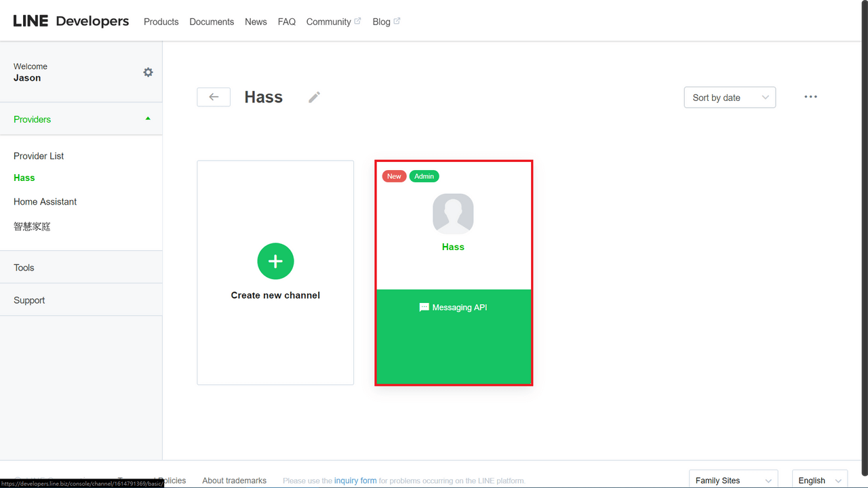Viewport: 868px width, 488px height.
Task: Open the inquiry form link
Action: click(x=355, y=481)
